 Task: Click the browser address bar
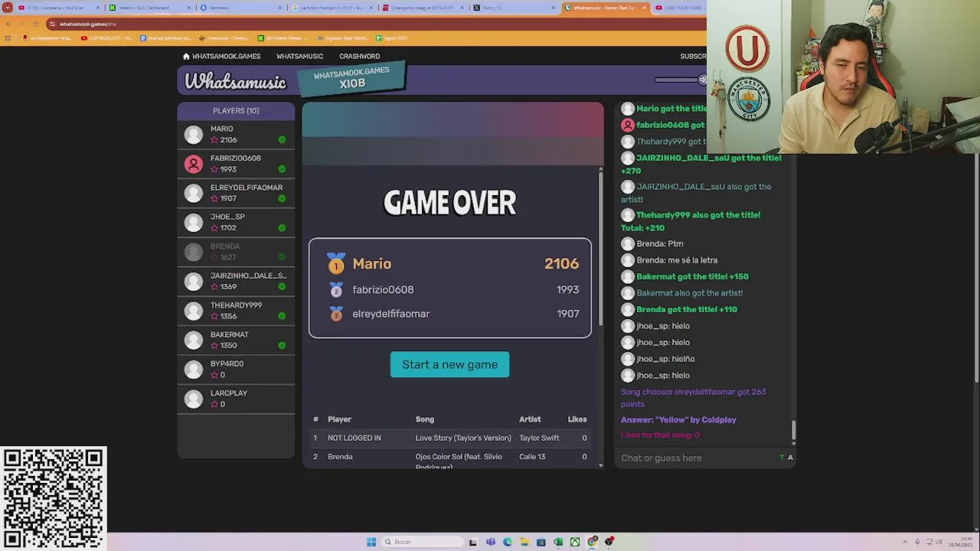pyautogui.click(x=375, y=24)
